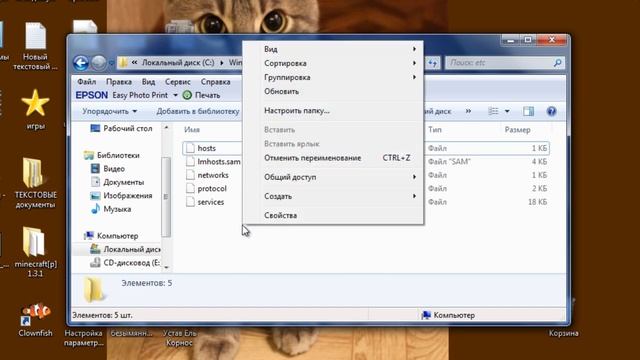Select Локальный диск in navigation pane
This screenshot has height=360, width=640.
point(131,249)
